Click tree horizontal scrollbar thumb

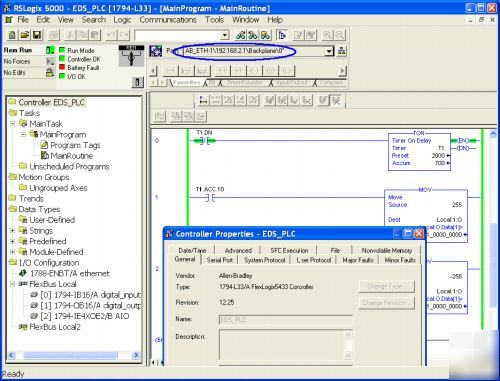point(70,355)
